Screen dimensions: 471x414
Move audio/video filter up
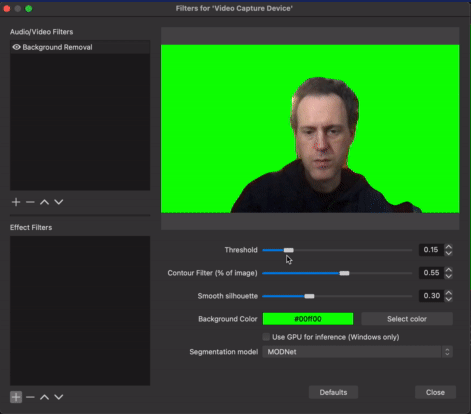pyautogui.click(x=44, y=202)
